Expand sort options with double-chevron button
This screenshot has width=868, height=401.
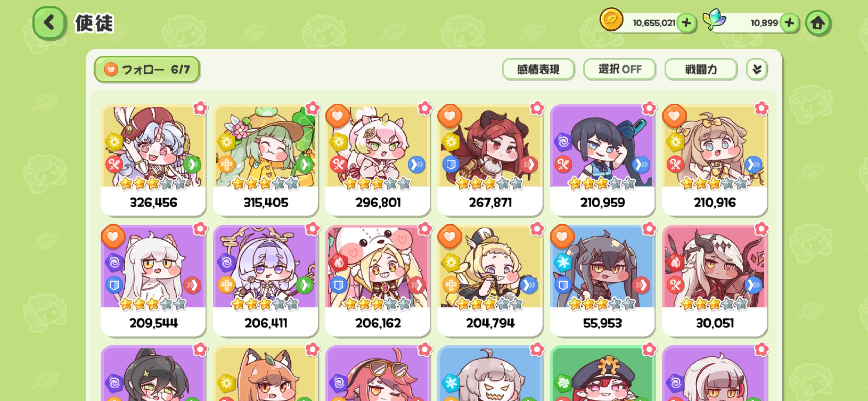(757, 69)
